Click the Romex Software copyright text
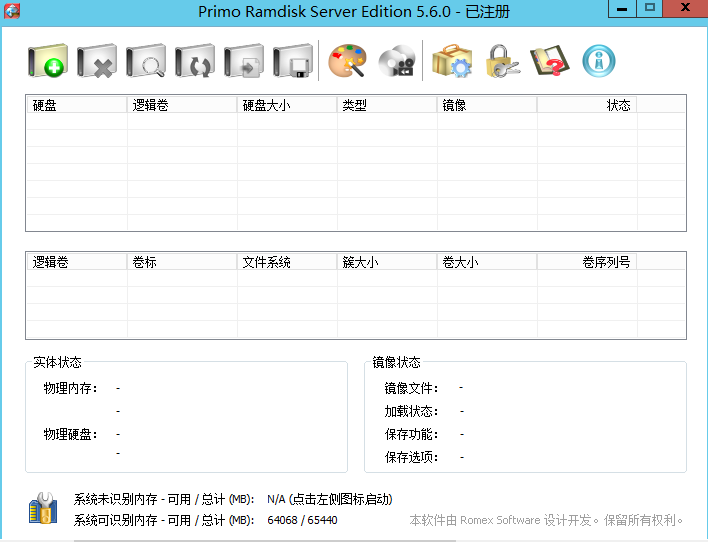 coord(546,520)
